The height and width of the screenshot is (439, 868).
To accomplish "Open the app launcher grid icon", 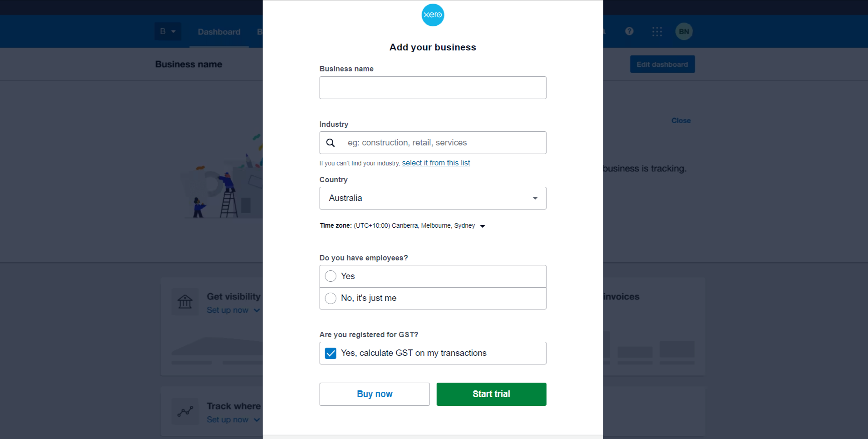I will (657, 31).
